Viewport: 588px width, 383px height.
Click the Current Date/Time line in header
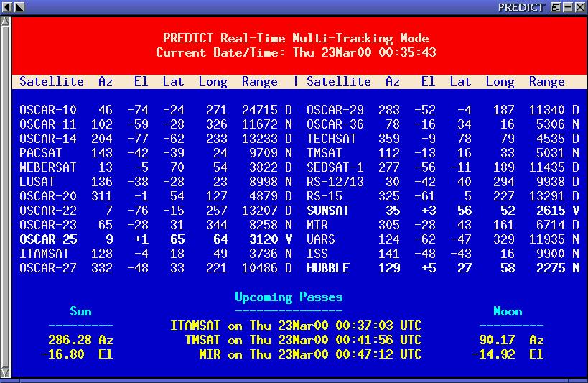296,52
